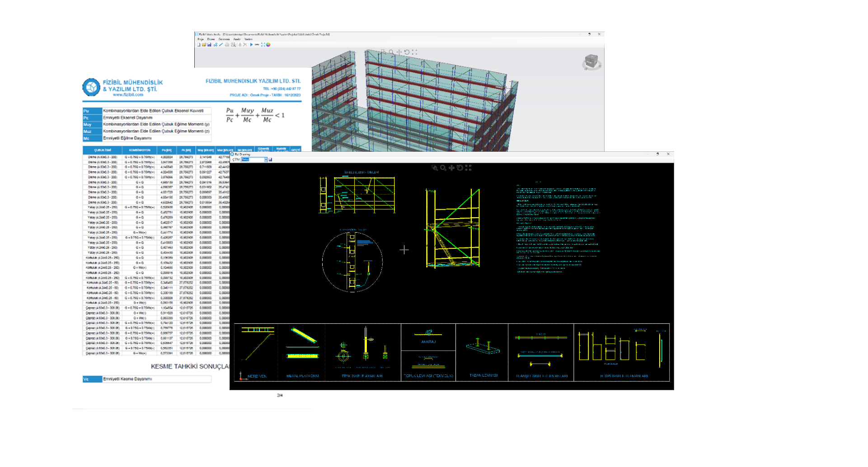Open the Düzen menu
The width and height of the screenshot is (868, 467).
pyautogui.click(x=211, y=39)
